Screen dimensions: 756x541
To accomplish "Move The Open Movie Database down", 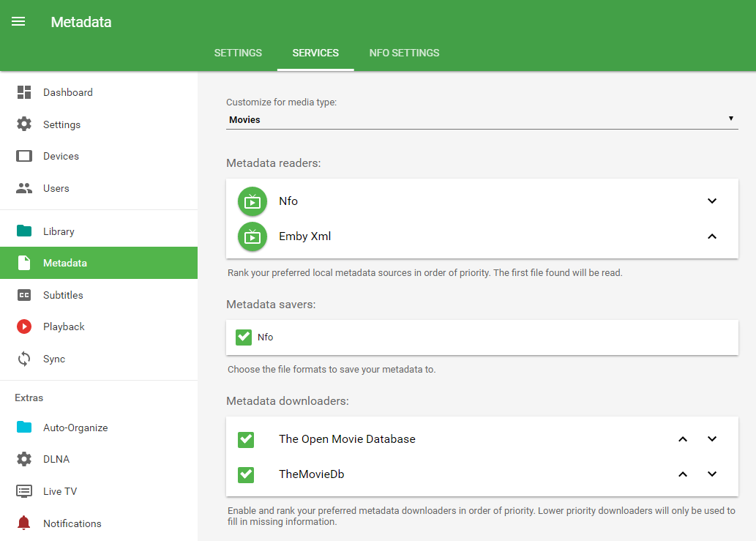I will pyautogui.click(x=712, y=439).
